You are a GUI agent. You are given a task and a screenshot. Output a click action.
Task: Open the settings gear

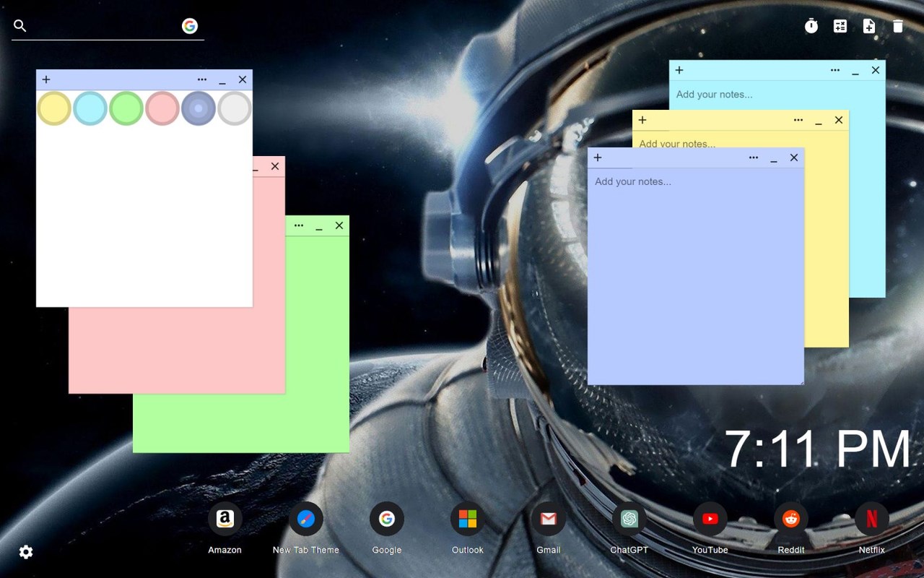pos(26,552)
